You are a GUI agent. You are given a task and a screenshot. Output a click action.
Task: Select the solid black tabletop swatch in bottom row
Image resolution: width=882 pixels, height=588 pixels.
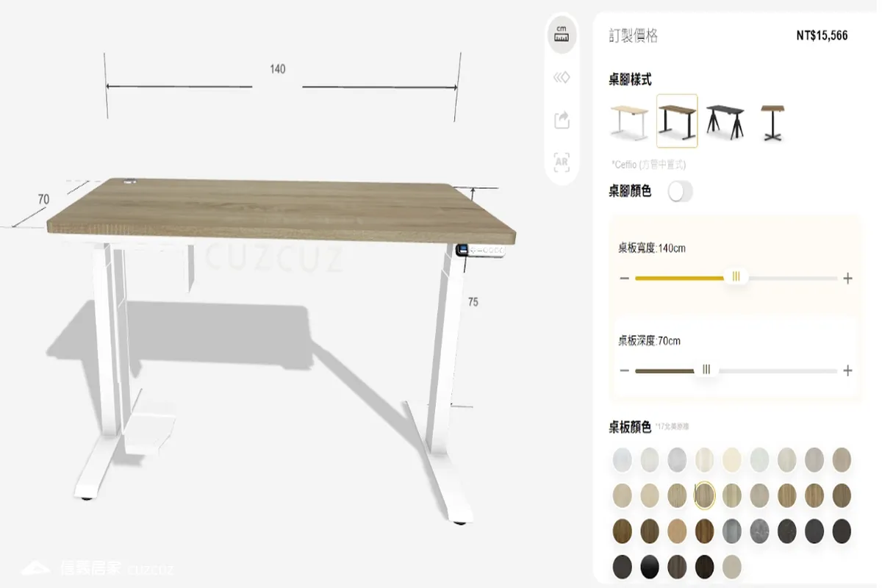tap(650, 567)
